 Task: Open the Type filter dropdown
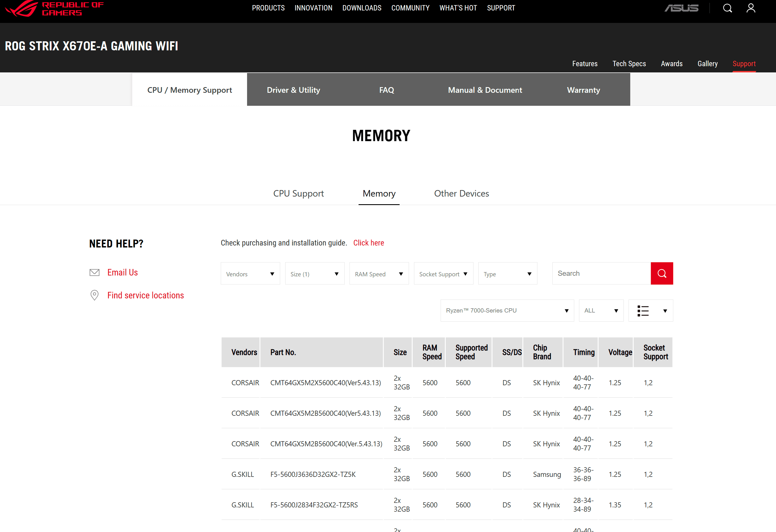click(x=508, y=274)
